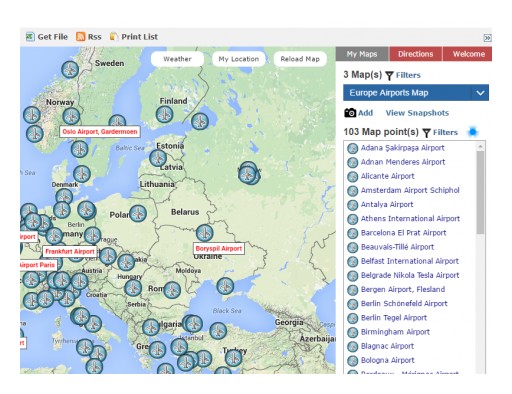Click the icon next to Bologna Airport
This screenshot has height=394, width=512.
(x=352, y=361)
